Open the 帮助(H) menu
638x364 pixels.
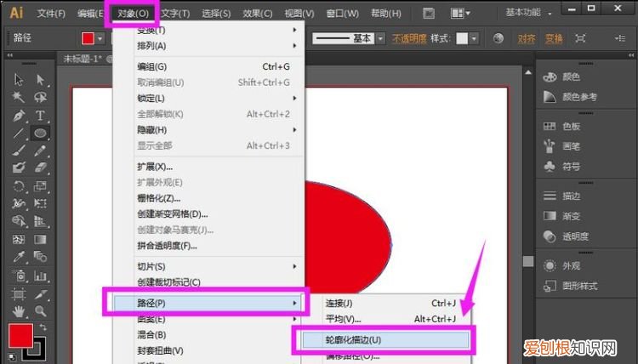point(386,14)
